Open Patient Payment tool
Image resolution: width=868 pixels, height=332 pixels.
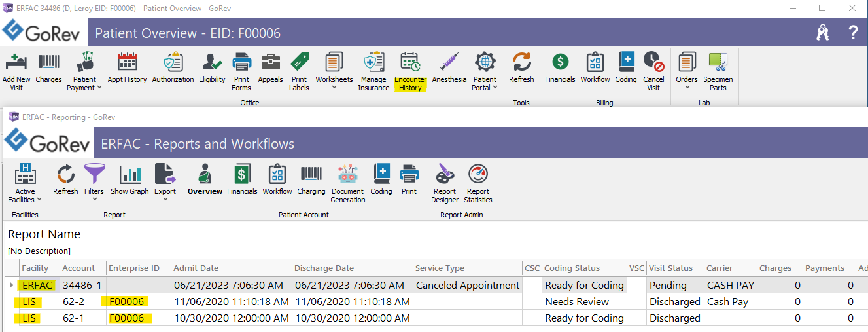coord(84,71)
